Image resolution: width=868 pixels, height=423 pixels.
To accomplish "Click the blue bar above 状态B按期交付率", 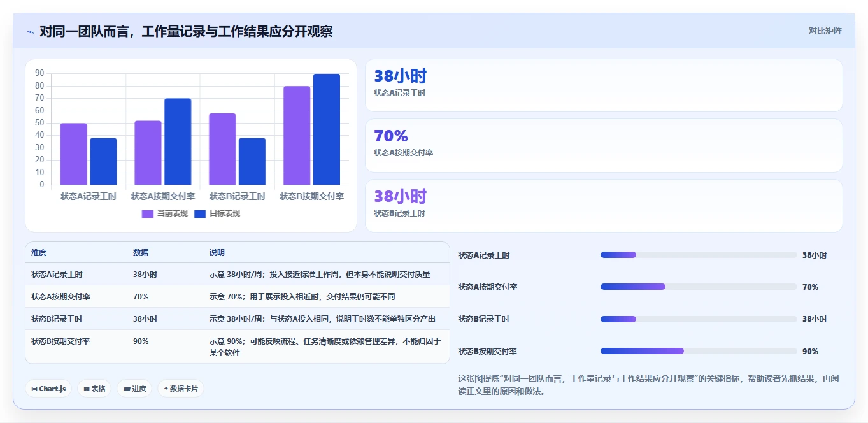I will pyautogui.click(x=327, y=129).
